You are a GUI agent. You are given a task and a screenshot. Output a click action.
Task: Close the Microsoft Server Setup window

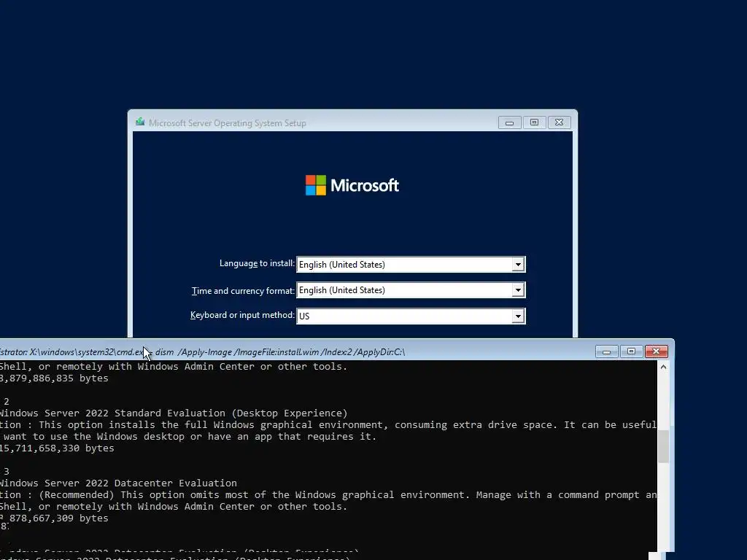pyautogui.click(x=560, y=122)
